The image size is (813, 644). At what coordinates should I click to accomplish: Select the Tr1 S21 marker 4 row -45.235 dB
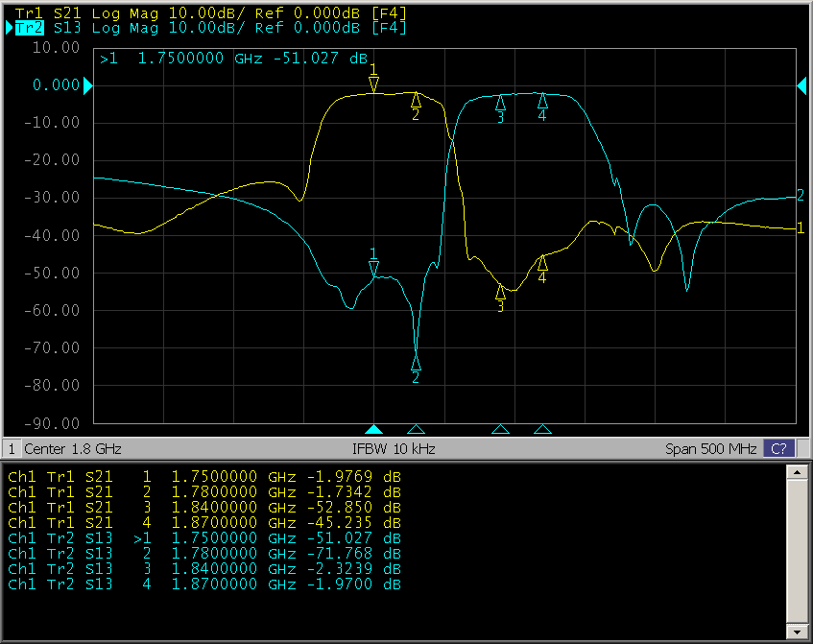[x=204, y=523]
